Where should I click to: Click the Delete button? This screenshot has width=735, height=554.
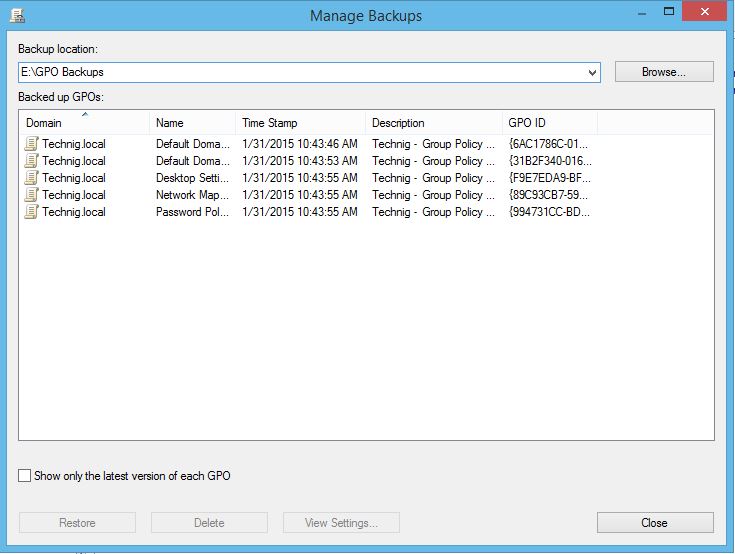[209, 523]
